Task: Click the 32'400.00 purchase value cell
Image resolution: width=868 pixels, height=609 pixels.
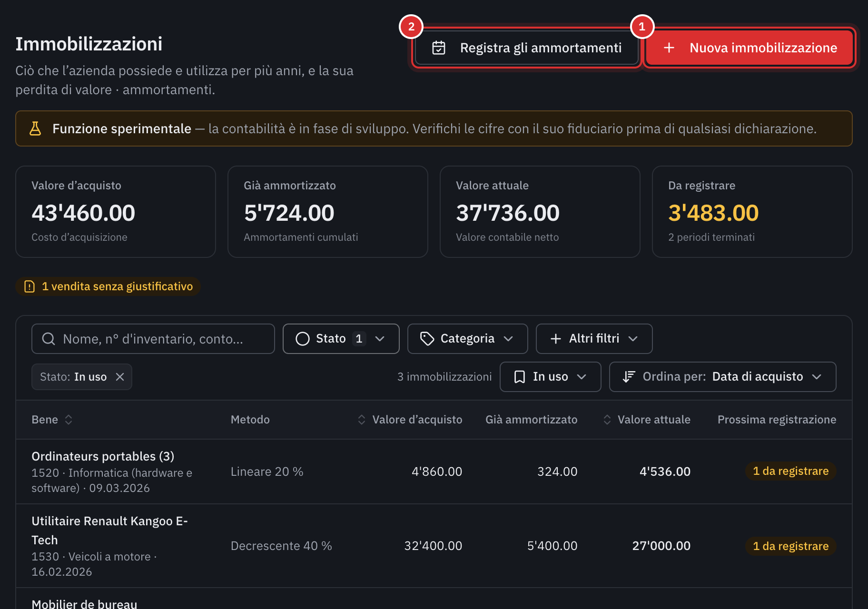Action: (x=433, y=546)
